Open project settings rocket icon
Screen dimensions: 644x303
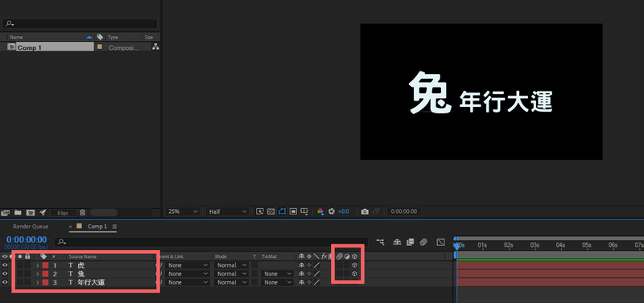click(43, 212)
